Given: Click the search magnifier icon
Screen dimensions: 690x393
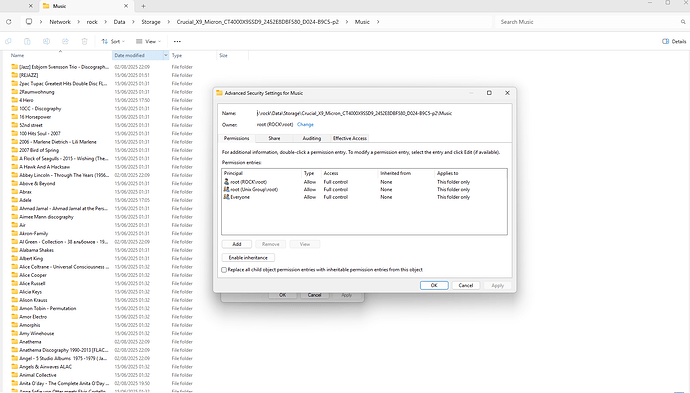Looking at the screenshot, I should (683, 22).
